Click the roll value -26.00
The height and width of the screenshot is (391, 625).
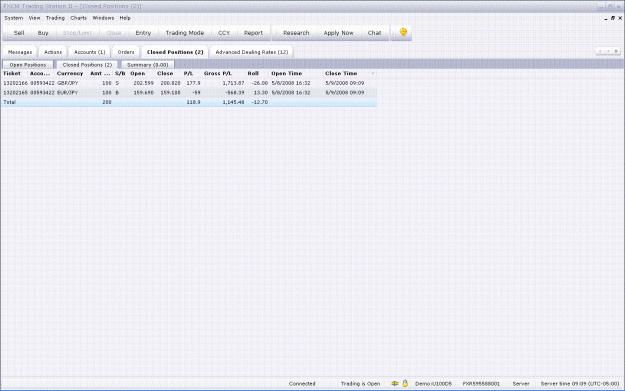[260, 83]
